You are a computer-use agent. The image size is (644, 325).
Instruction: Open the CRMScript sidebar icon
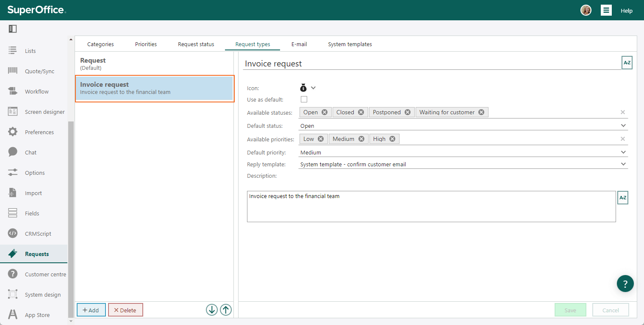(x=13, y=234)
